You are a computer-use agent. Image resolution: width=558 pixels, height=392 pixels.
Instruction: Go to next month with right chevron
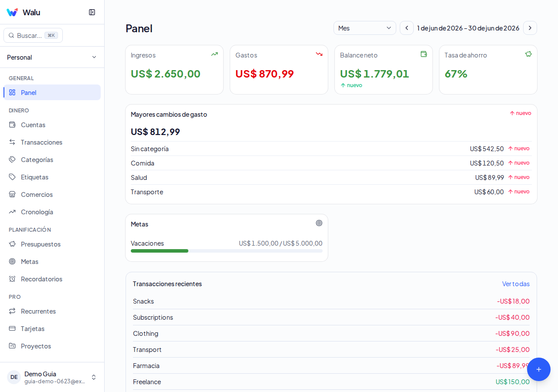[x=530, y=28]
